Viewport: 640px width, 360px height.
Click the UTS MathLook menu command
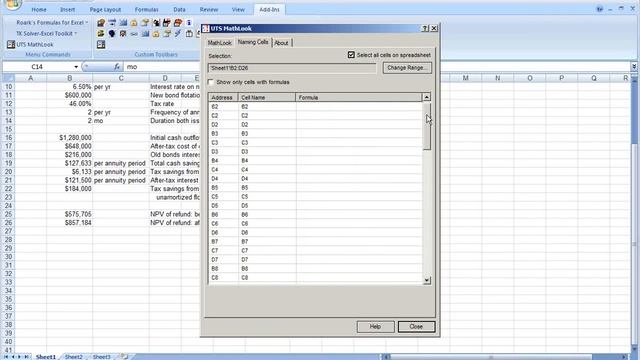pos(30,44)
